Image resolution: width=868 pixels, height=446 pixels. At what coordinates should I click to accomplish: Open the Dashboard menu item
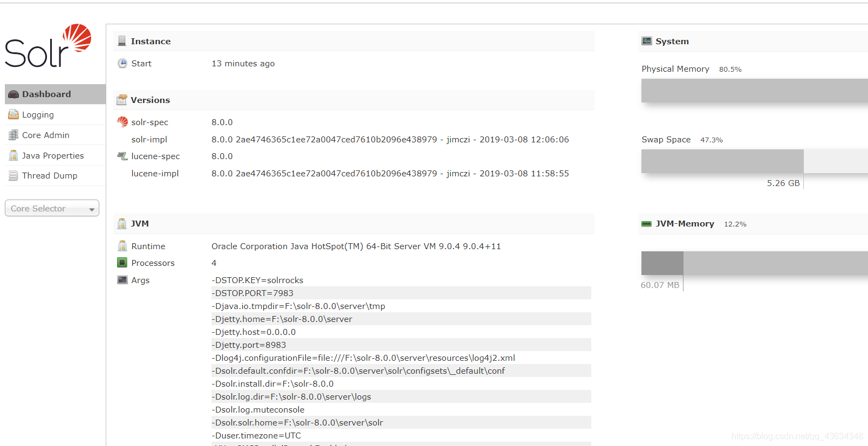(55, 94)
